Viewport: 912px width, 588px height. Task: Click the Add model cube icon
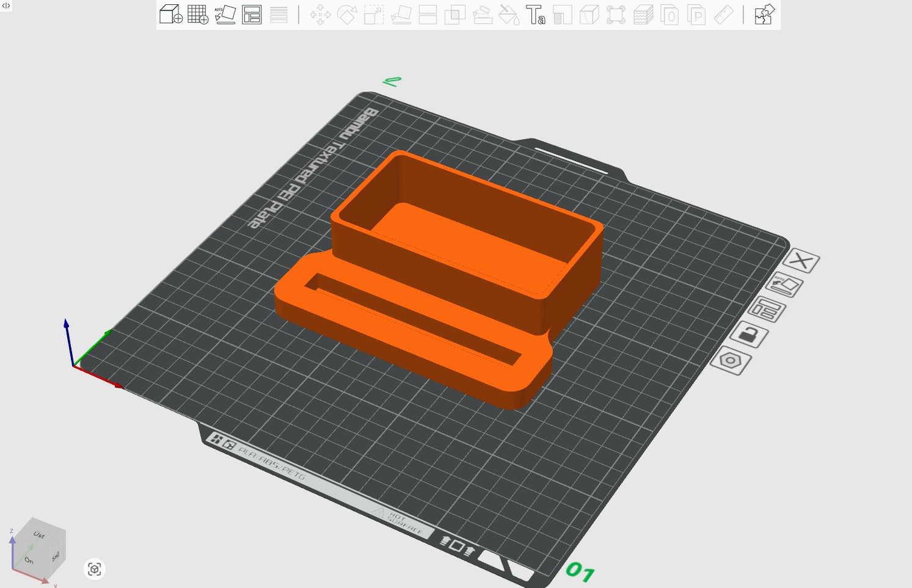(x=170, y=14)
